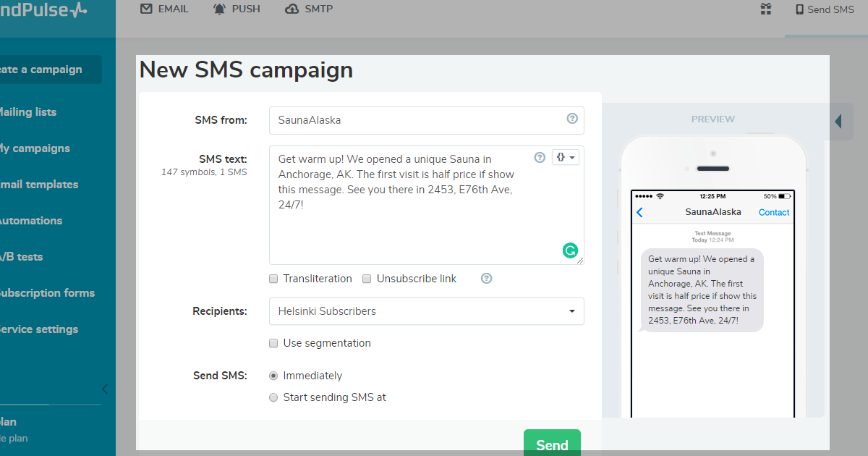The image size is (868, 456).
Task: Click the SMS text help icon
Action: (540, 157)
